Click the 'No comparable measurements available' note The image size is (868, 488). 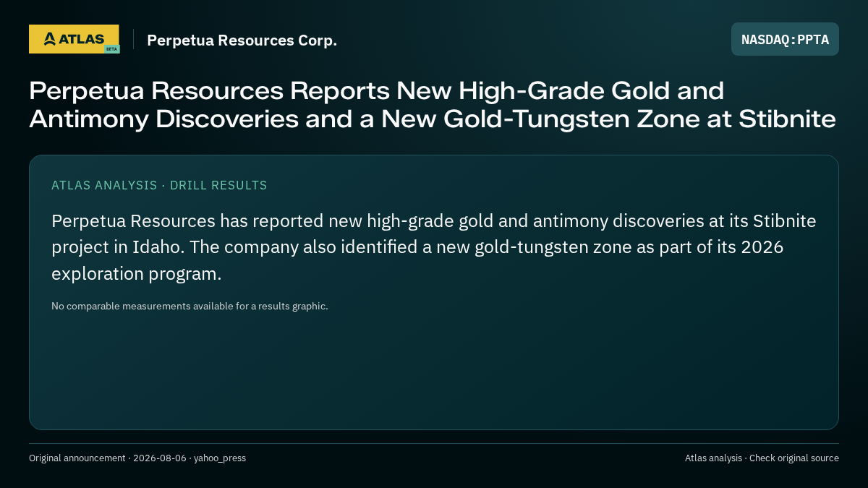[190, 306]
